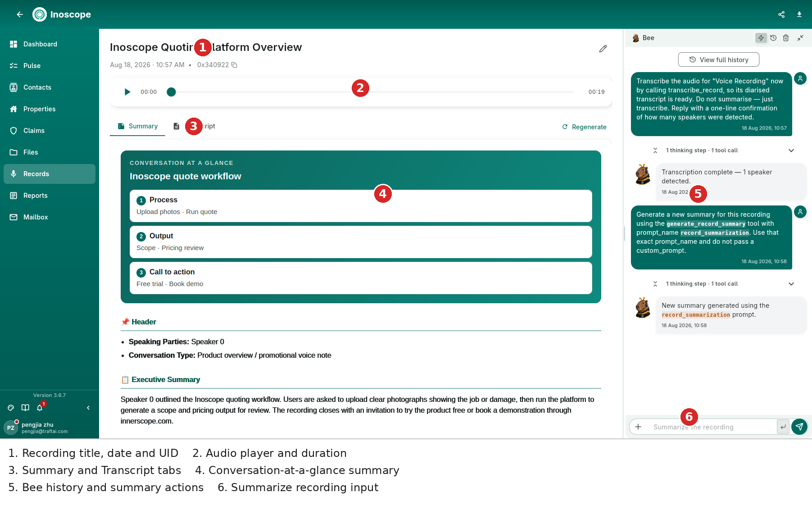Click Bee avatar next to 'New summary generated'
This screenshot has width=812, height=506.
(x=643, y=308)
